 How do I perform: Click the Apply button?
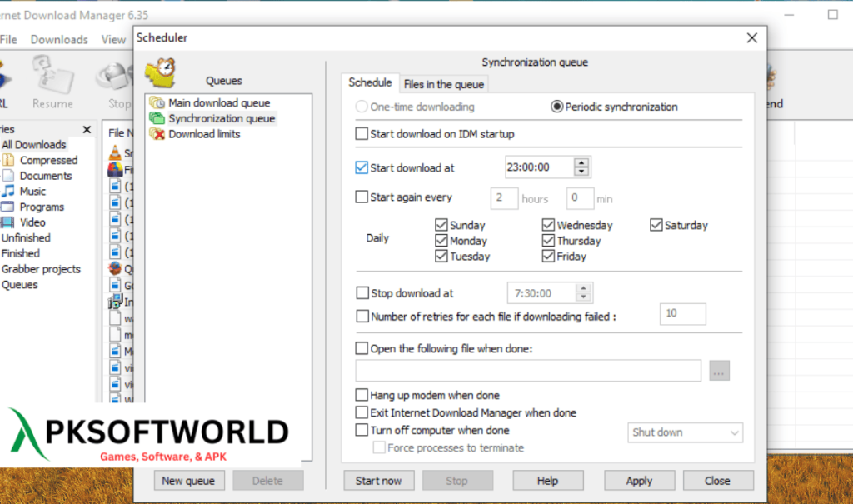(x=639, y=481)
